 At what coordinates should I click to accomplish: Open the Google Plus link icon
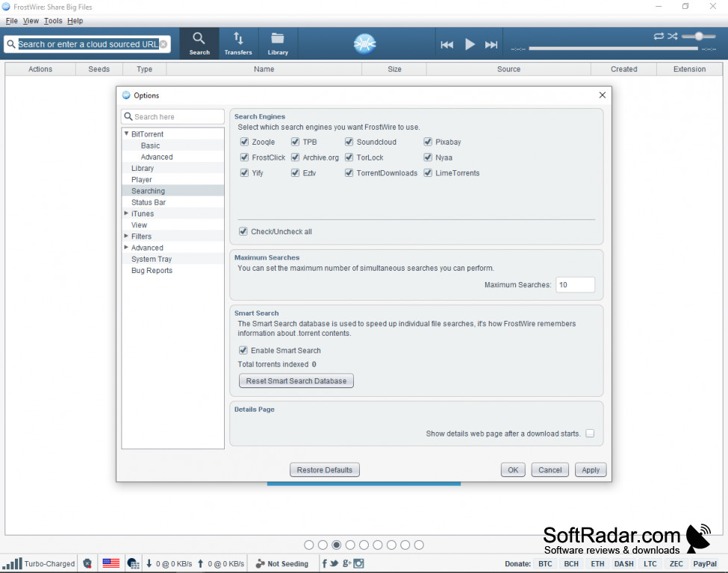pos(346,563)
